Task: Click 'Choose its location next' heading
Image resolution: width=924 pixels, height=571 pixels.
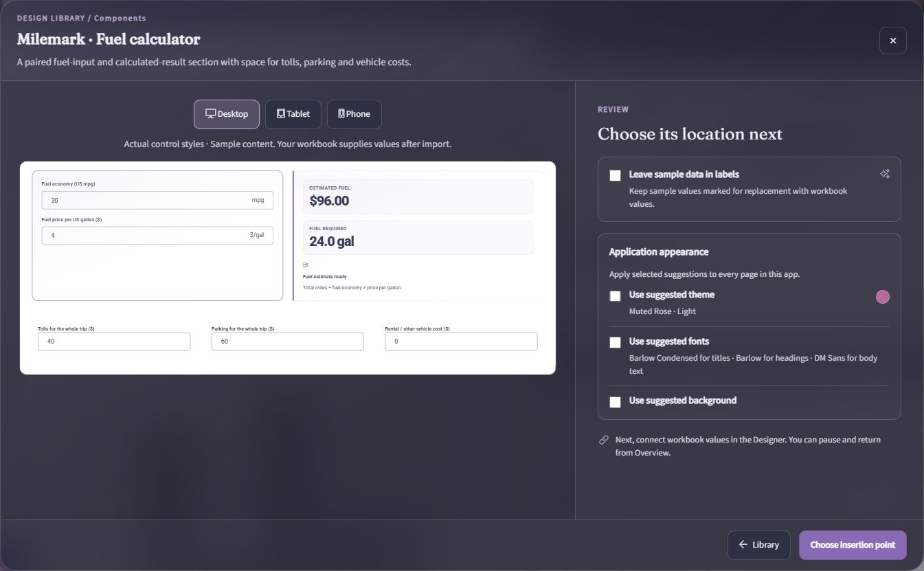Action: 690,134
